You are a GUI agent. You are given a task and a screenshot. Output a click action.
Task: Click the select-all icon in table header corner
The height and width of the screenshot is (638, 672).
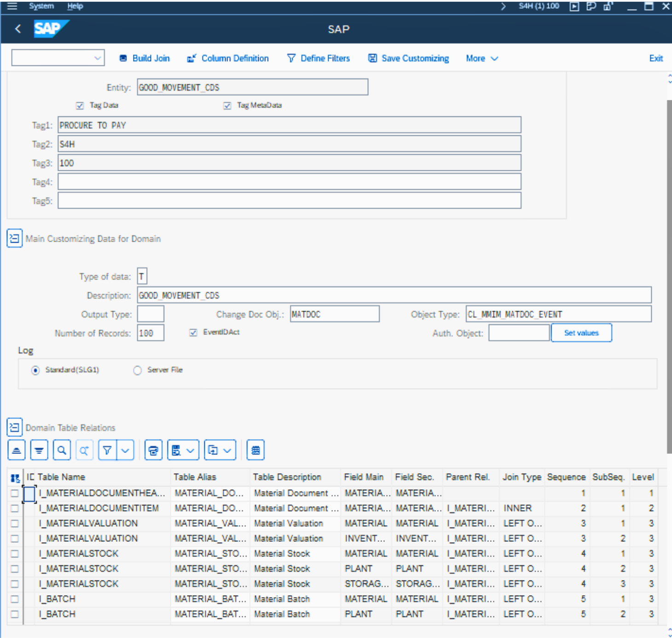tap(15, 478)
